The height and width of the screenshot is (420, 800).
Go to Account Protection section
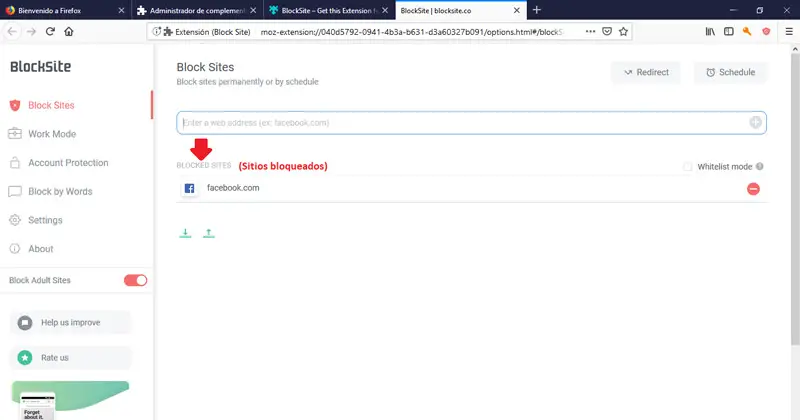(68, 163)
